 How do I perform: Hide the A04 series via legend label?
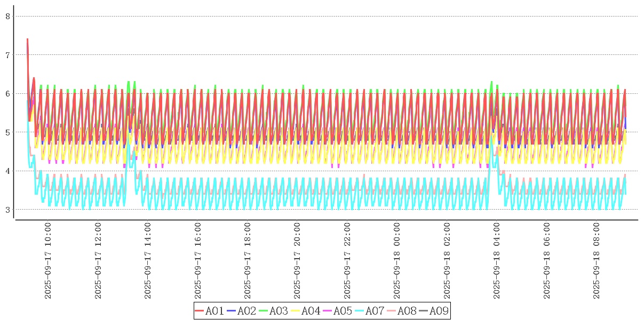tap(311, 311)
